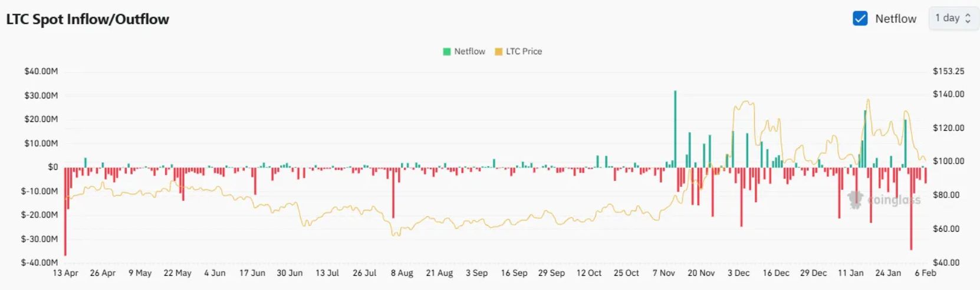This screenshot has width=980, height=290.
Task: Click the LTC Spot Inflow/Outflow title
Action: (88, 19)
